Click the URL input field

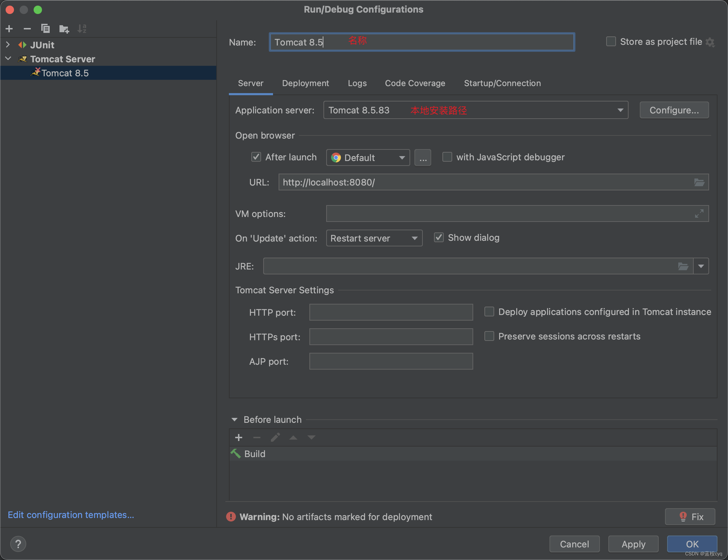coord(493,182)
